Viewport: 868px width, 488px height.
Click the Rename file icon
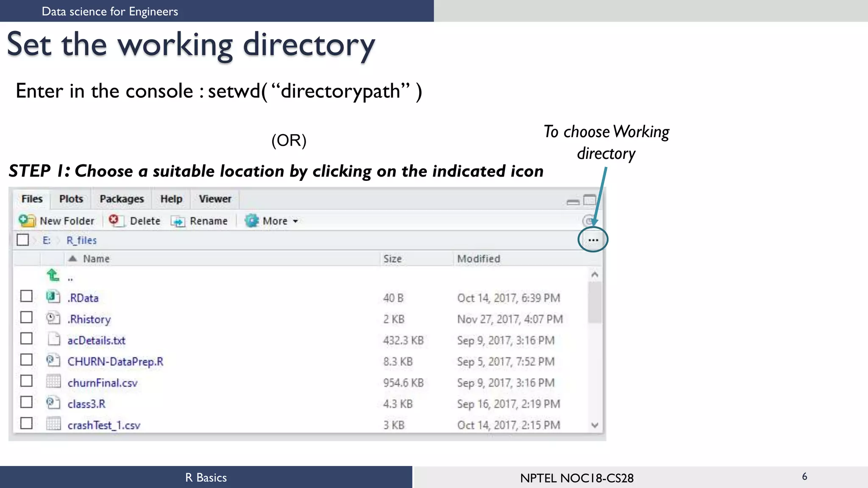pyautogui.click(x=178, y=221)
